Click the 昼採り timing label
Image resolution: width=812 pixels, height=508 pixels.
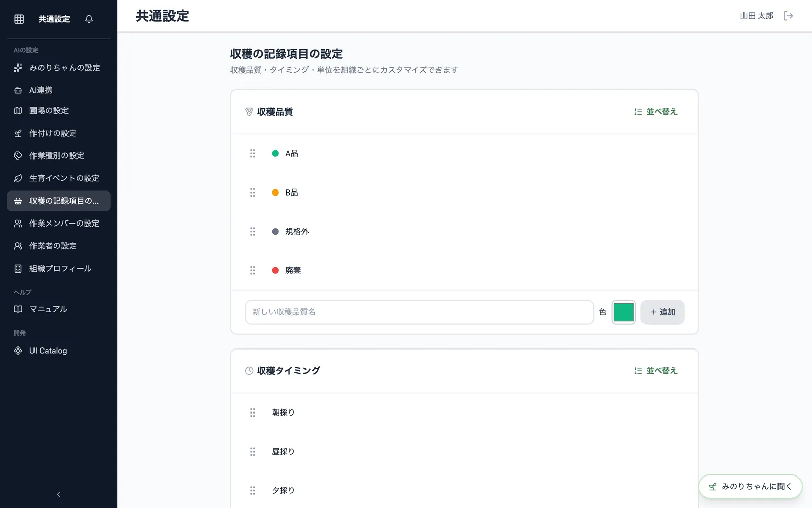pos(283,451)
